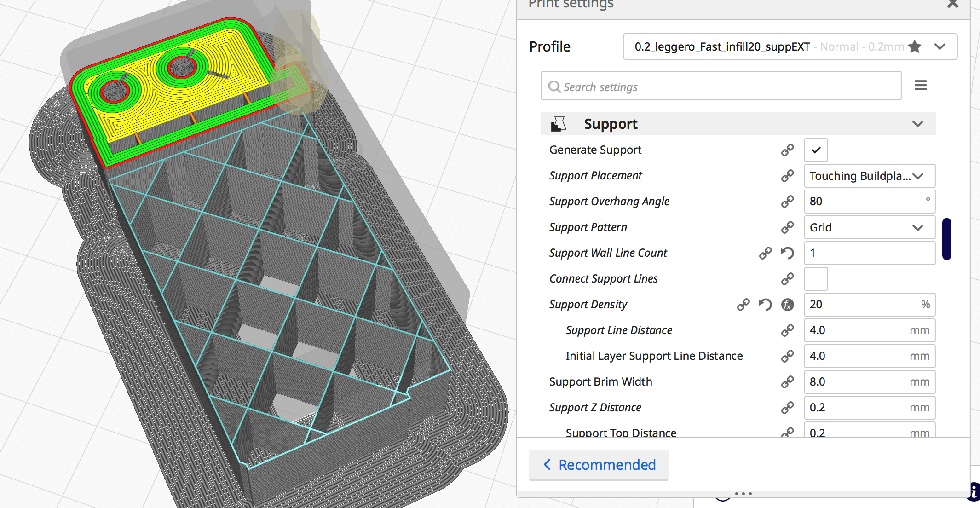Switch back to Recommended settings
Image resolution: width=980 pixels, height=508 pixels.
pyautogui.click(x=599, y=465)
